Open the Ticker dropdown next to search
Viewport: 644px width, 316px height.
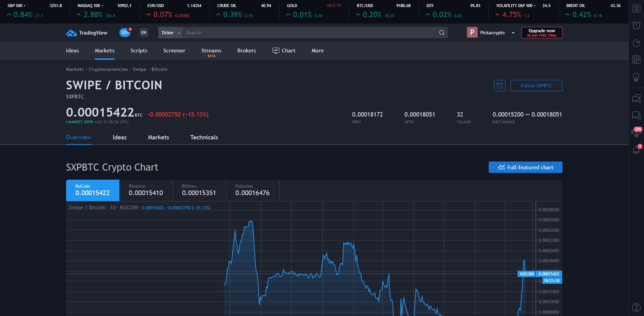pos(170,33)
